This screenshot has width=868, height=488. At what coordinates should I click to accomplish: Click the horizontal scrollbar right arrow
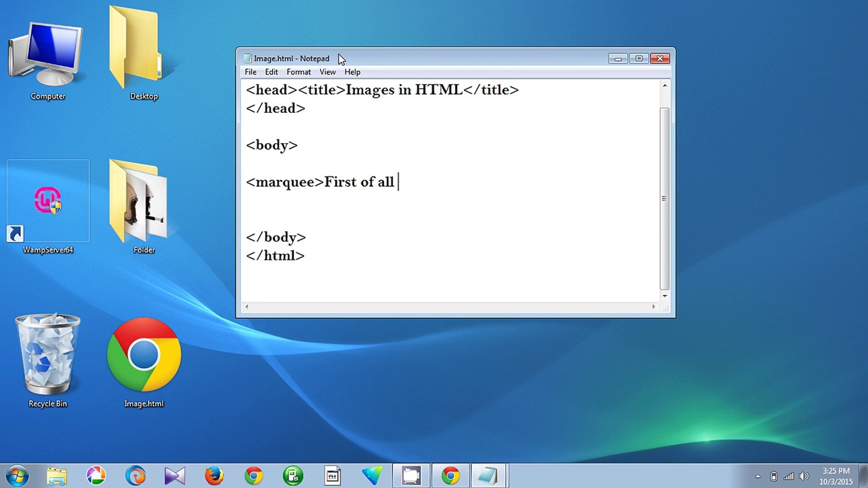pyautogui.click(x=654, y=307)
